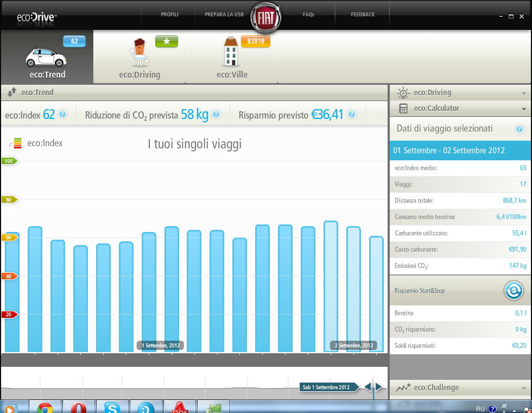Open the FAQs link
Screen dimensions: 532x413
point(308,15)
